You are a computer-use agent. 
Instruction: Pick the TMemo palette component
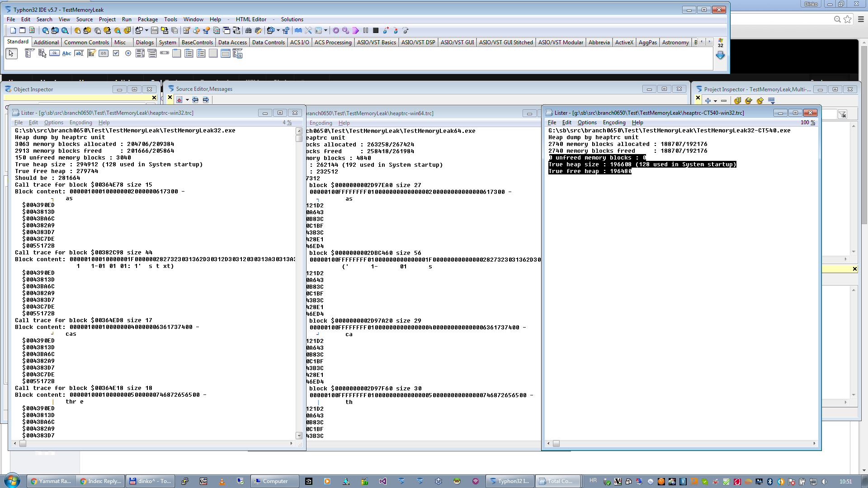91,53
